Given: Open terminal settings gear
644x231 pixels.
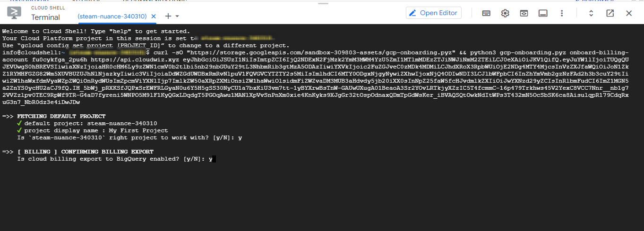Looking at the screenshot, I should click(505, 13).
